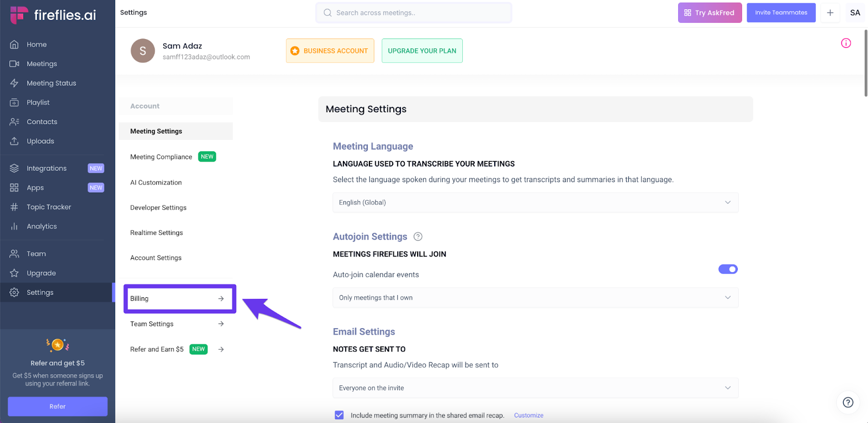Click the Autojoin Settings help icon
Viewport: 868px width, 423px height.
coord(418,236)
